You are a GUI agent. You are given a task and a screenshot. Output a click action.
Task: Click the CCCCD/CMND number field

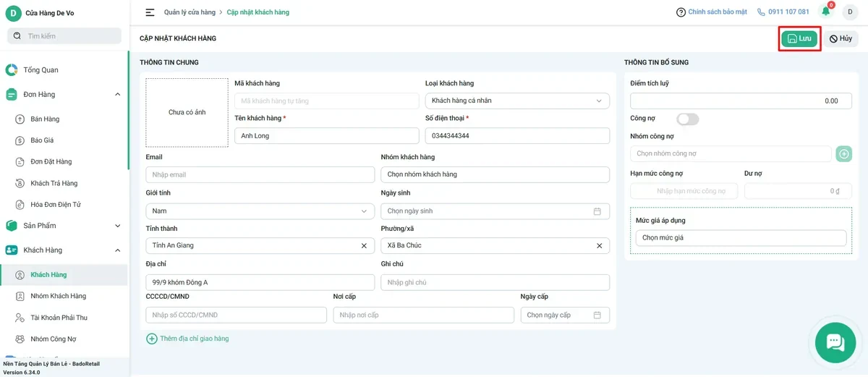[237, 315]
